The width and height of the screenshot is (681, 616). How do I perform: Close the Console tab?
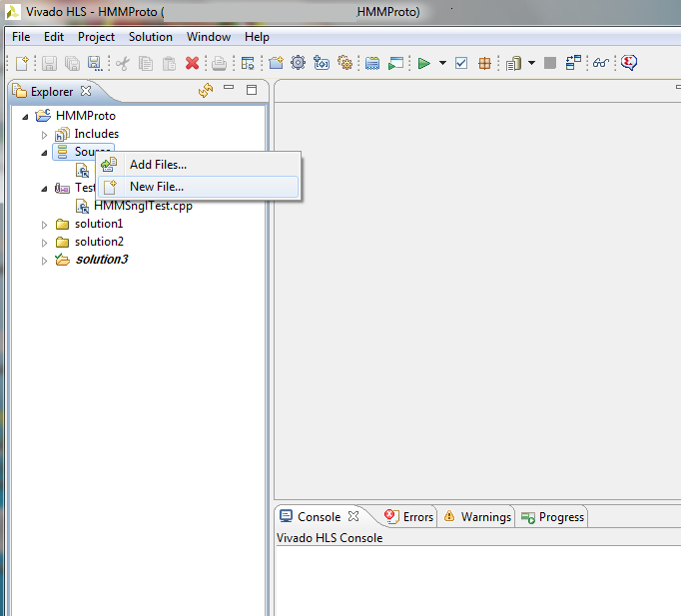pos(353,516)
